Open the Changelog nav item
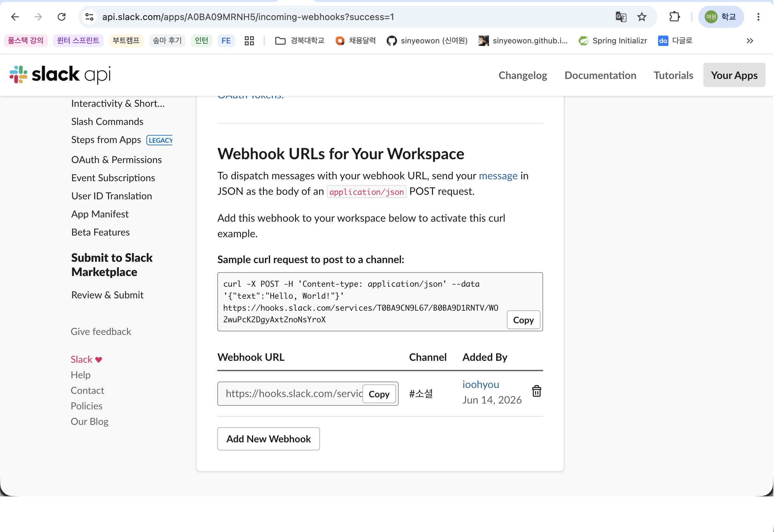 [523, 75]
